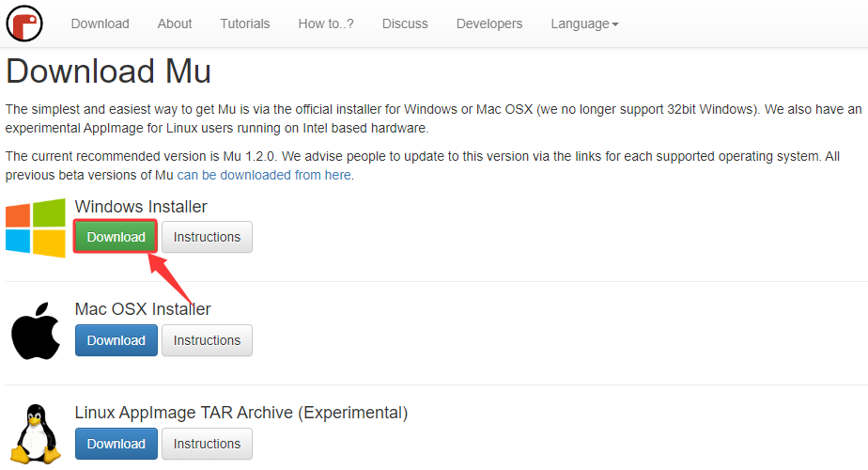
Task: Download the Linux AppImage TAR Archive
Action: (116, 444)
